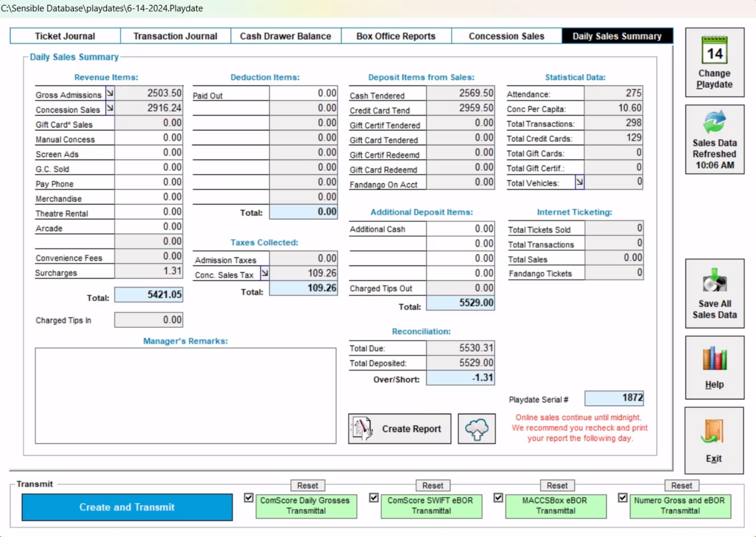Expand the Conc. Sales Tax arrow
This screenshot has width=756, height=537.
(265, 273)
